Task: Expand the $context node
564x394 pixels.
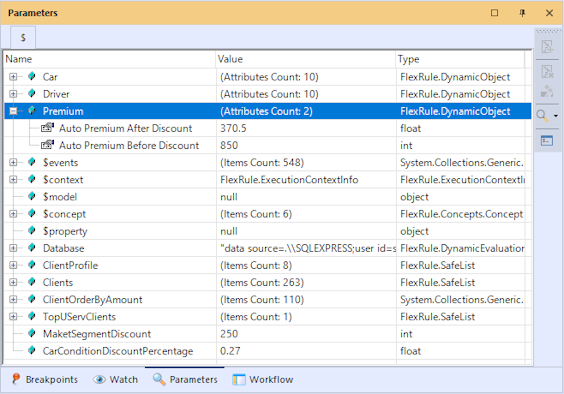Action: coord(13,180)
